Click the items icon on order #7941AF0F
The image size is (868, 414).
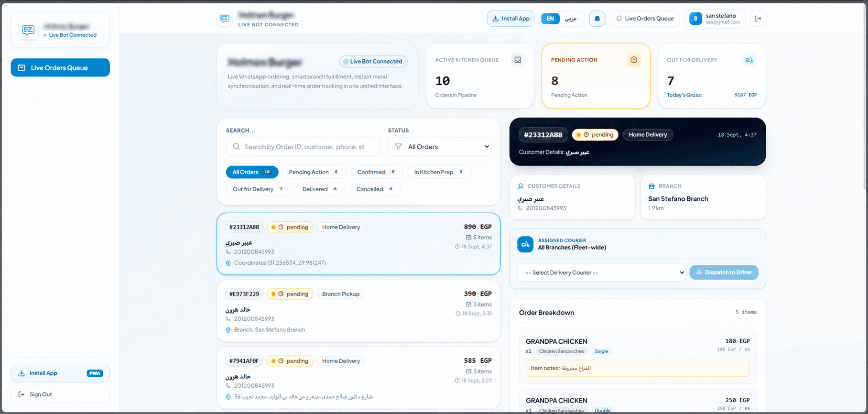coord(469,371)
